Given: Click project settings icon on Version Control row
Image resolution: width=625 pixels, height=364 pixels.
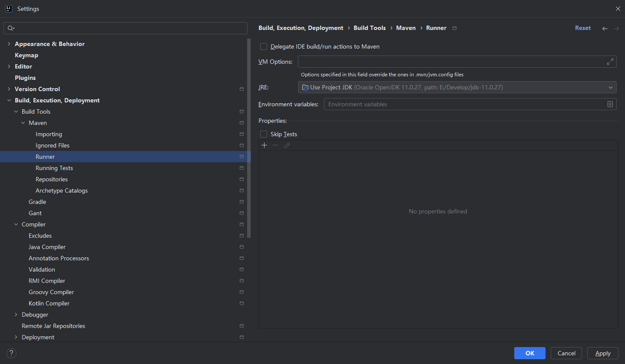Looking at the screenshot, I should pos(242,89).
